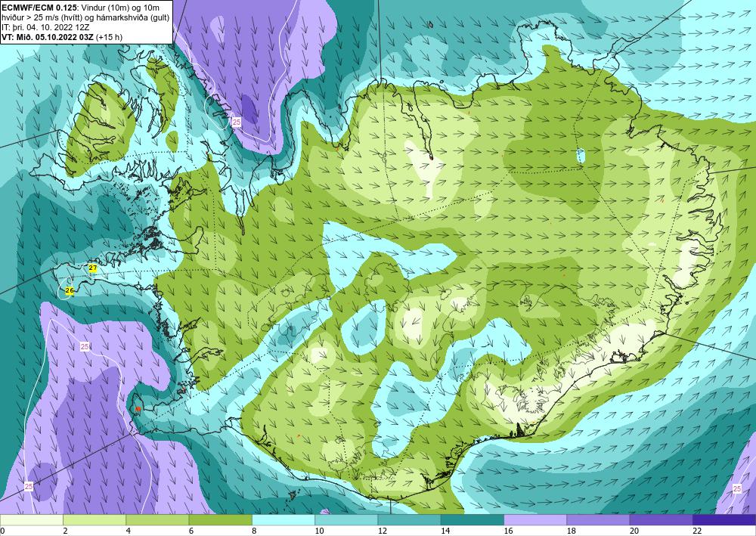Image resolution: width=756 pixels, height=536 pixels.
Task: Pick the 10–12 light teal legend swatch
Action: click(346, 519)
